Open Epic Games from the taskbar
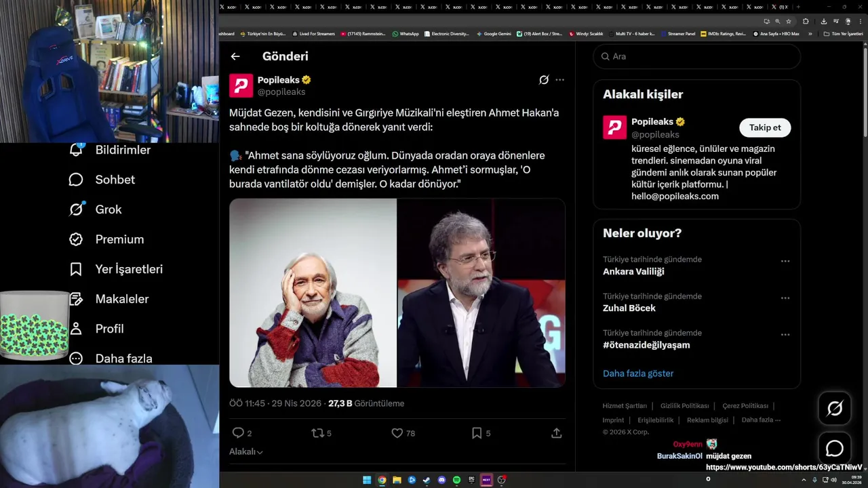The height and width of the screenshot is (488, 868). pyautogui.click(x=471, y=480)
